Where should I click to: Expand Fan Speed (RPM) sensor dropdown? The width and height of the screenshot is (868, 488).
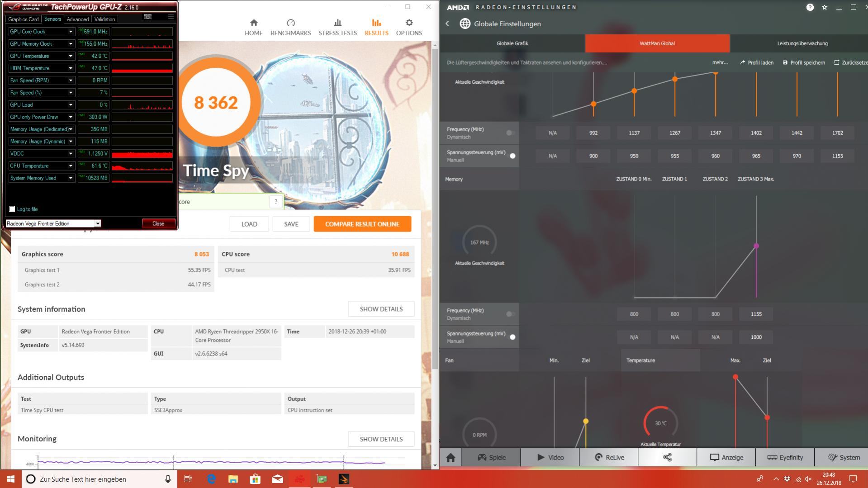[71, 81]
